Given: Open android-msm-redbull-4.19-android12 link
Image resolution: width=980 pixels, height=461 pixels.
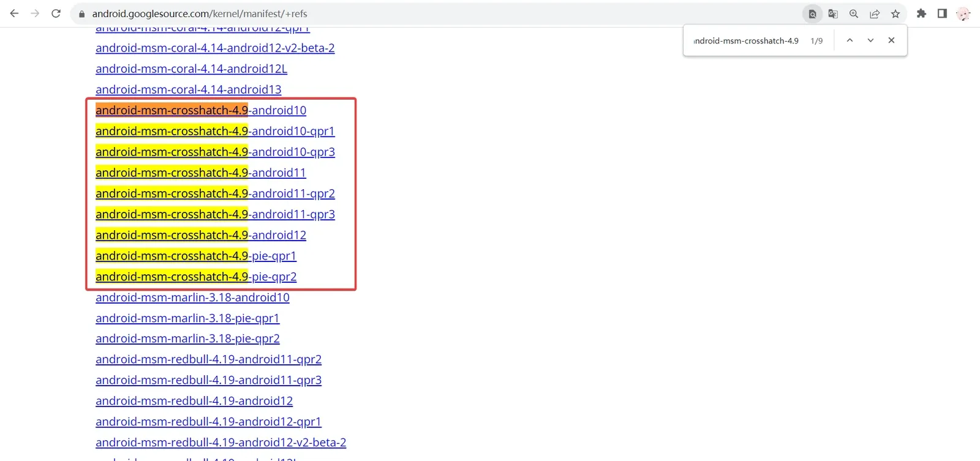Looking at the screenshot, I should tap(194, 401).
